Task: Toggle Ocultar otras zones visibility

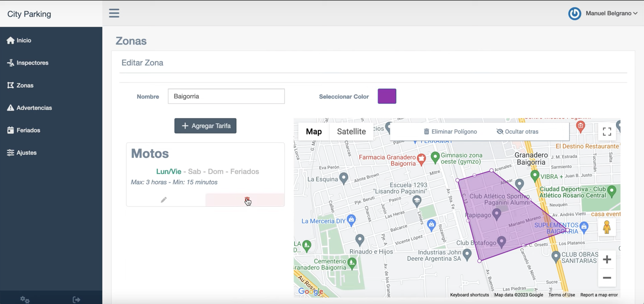Action: click(x=517, y=131)
